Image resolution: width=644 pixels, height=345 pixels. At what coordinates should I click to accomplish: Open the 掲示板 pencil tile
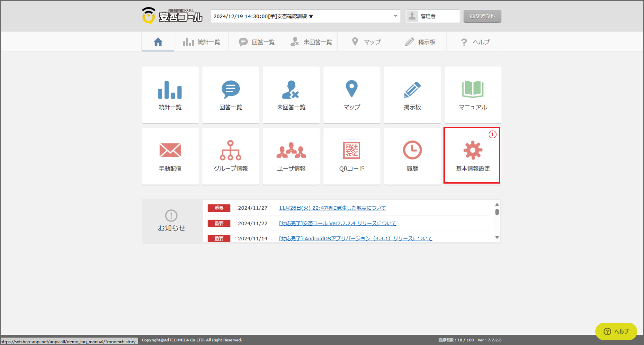point(412,95)
